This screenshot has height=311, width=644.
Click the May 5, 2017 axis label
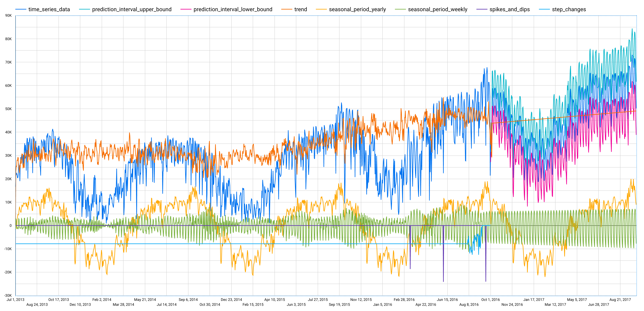pos(577,299)
